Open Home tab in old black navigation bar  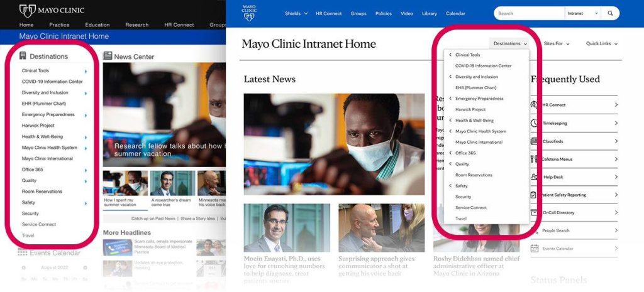26,24
